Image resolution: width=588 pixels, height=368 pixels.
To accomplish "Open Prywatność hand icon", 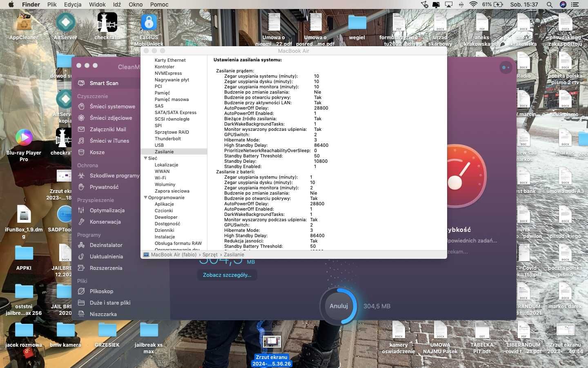I will pyautogui.click(x=81, y=187).
